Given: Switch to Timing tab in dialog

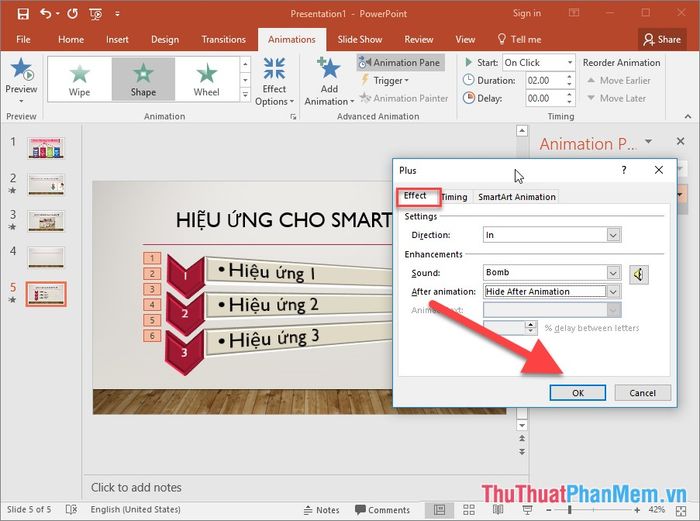Looking at the screenshot, I should pos(454,197).
